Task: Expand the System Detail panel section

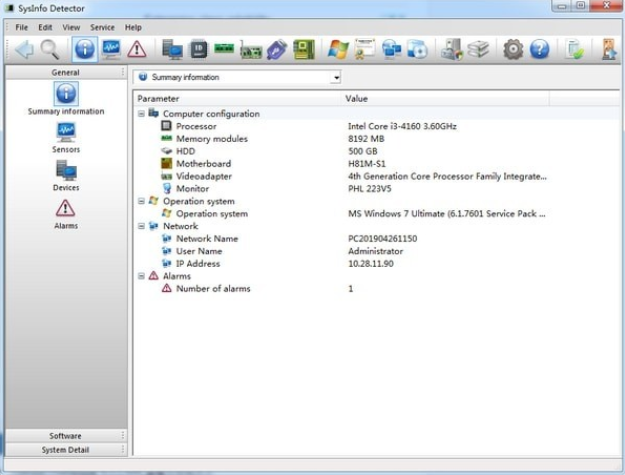Action: (66, 450)
